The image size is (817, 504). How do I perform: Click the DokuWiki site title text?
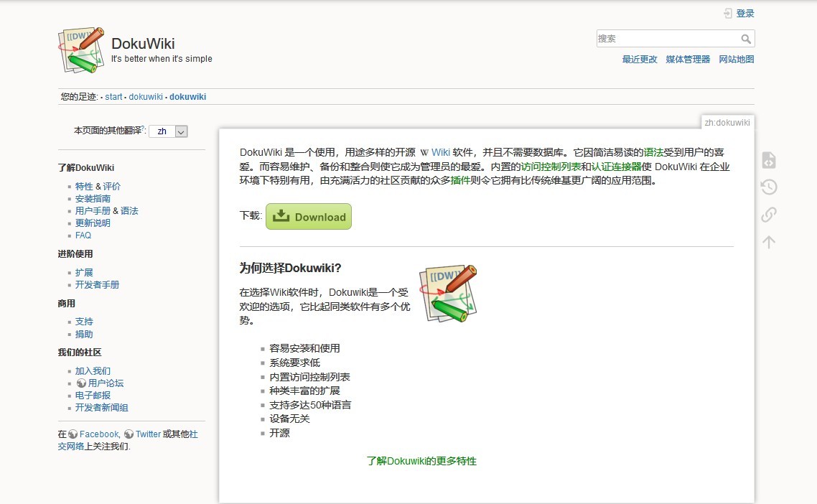tap(143, 44)
